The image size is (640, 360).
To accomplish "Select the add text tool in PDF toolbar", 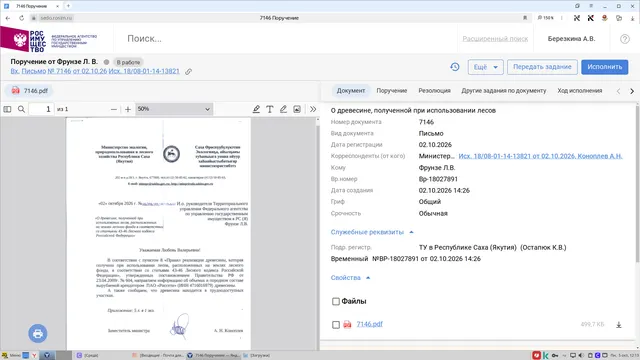I will point(270,109).
